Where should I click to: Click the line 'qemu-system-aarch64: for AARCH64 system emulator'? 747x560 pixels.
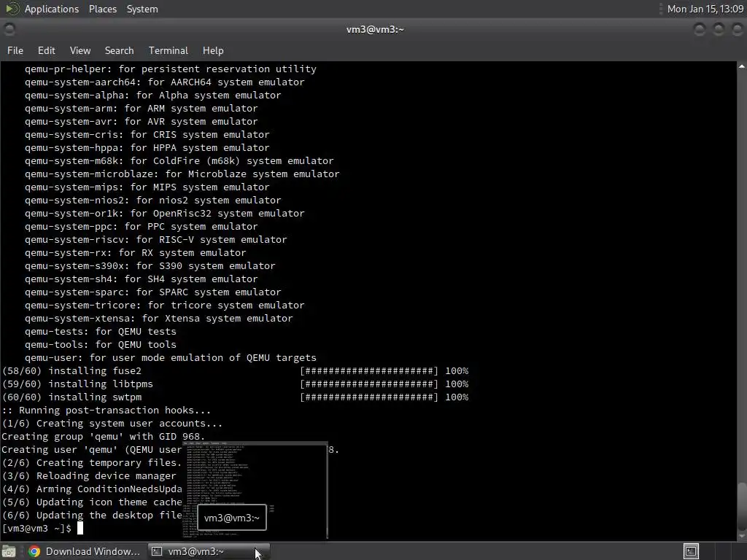[x=164, y=82]
